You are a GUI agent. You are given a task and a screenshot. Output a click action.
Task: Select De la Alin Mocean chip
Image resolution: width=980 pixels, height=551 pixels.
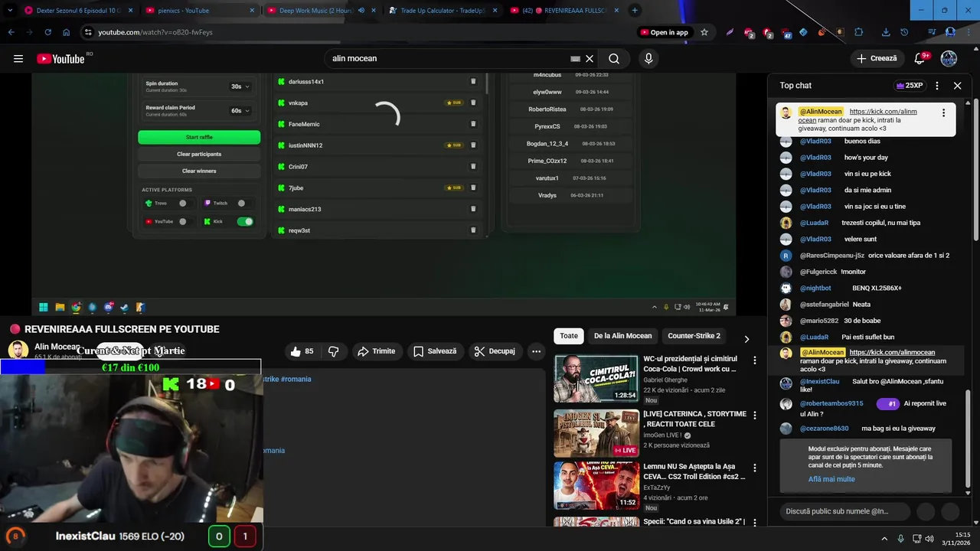[623, 336]
